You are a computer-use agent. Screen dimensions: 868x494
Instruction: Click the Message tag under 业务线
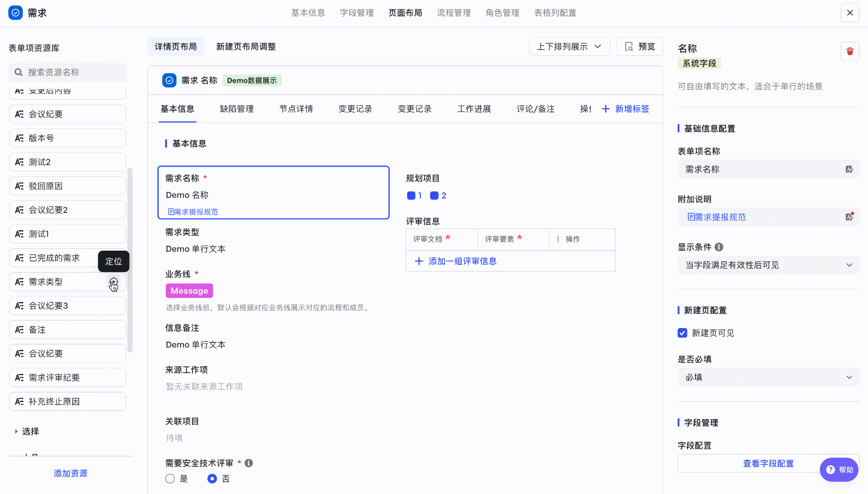click(x=189, y=291)
